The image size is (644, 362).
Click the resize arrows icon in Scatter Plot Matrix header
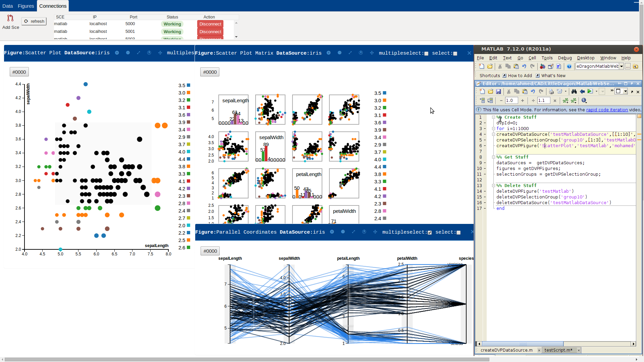(350, 53)
